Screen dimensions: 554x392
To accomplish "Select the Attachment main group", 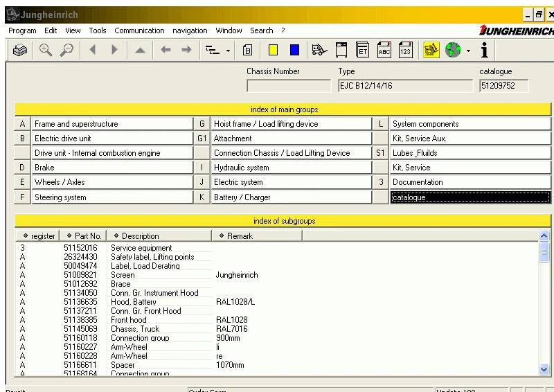I will coord(291,139).
